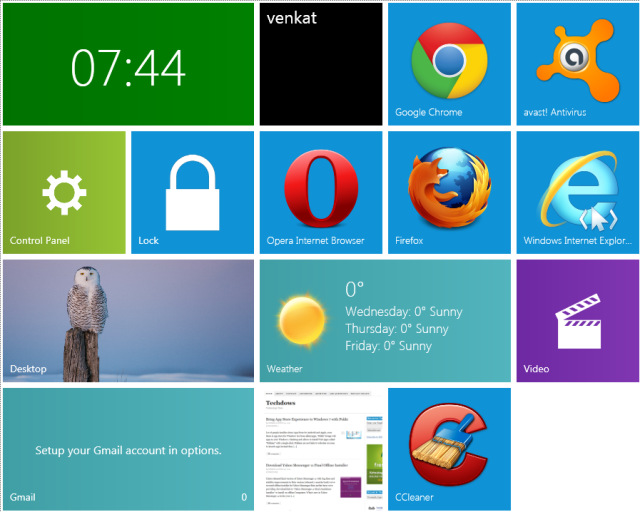Launch Opera Internet Browser
Viewport: 640px width, 512px height.
coord(321,192)
